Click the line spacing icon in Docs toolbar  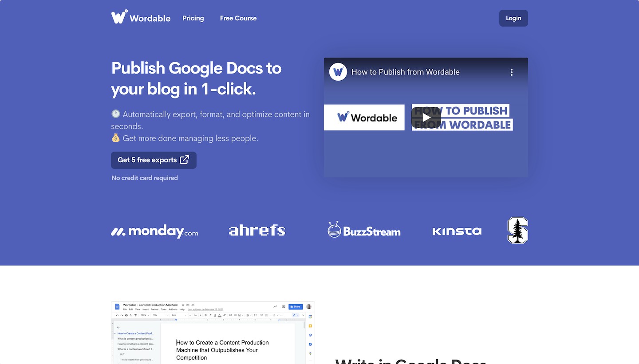pos(256,315)
